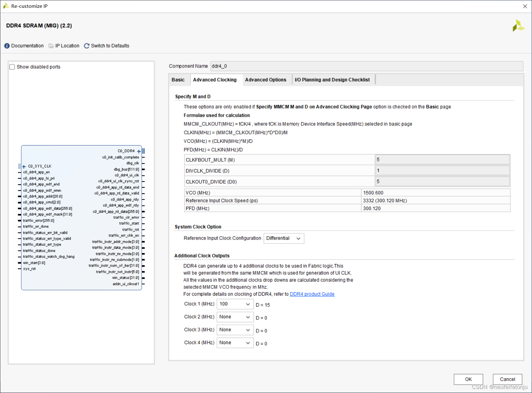Click the Switch to Defaults refresh icon
The image size is (532, 393).
pyautogui.click(x=87, y=46)
